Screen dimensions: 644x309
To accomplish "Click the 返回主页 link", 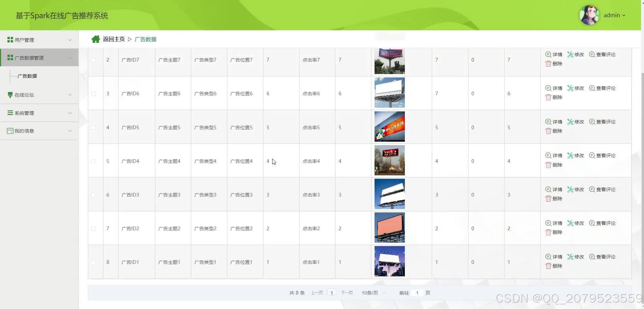I will [x=114, y=39].
